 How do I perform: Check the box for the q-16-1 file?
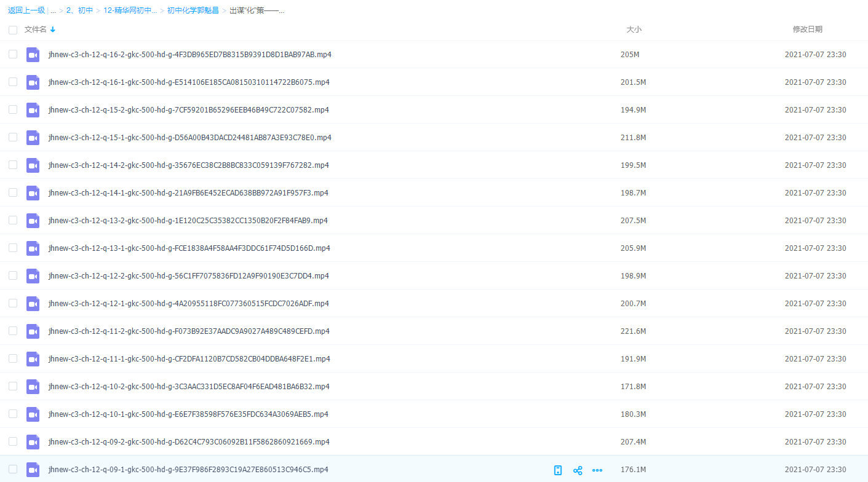coord(13,82)
